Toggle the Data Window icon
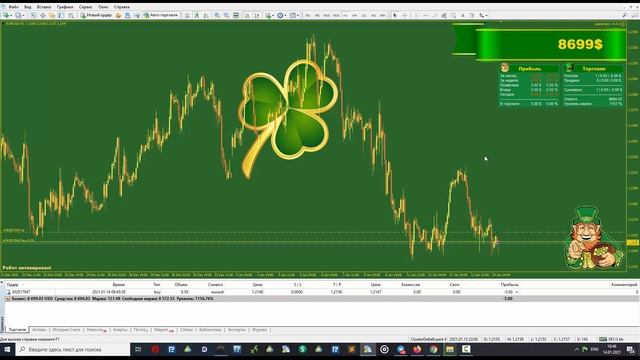 tap(42, 15)
